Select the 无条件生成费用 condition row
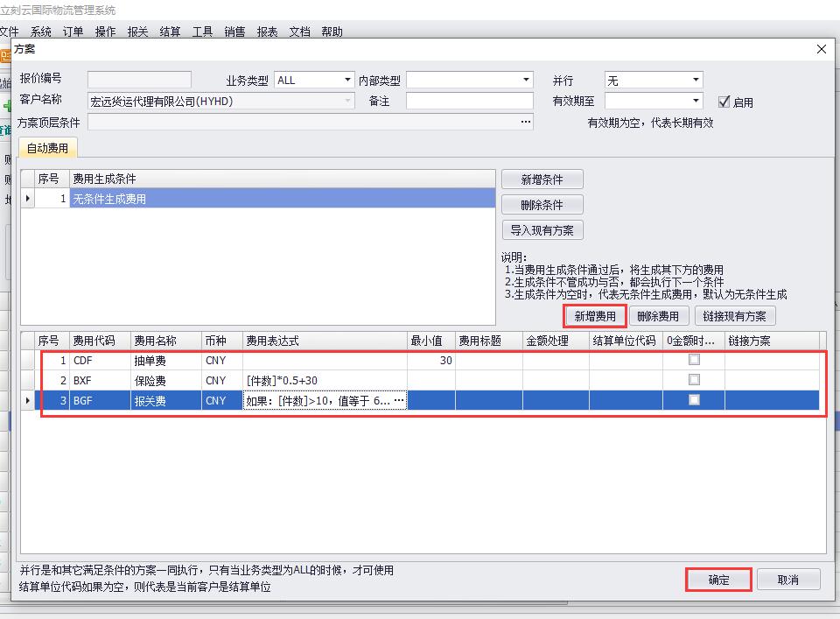840x619 pixels. (282, 199)
